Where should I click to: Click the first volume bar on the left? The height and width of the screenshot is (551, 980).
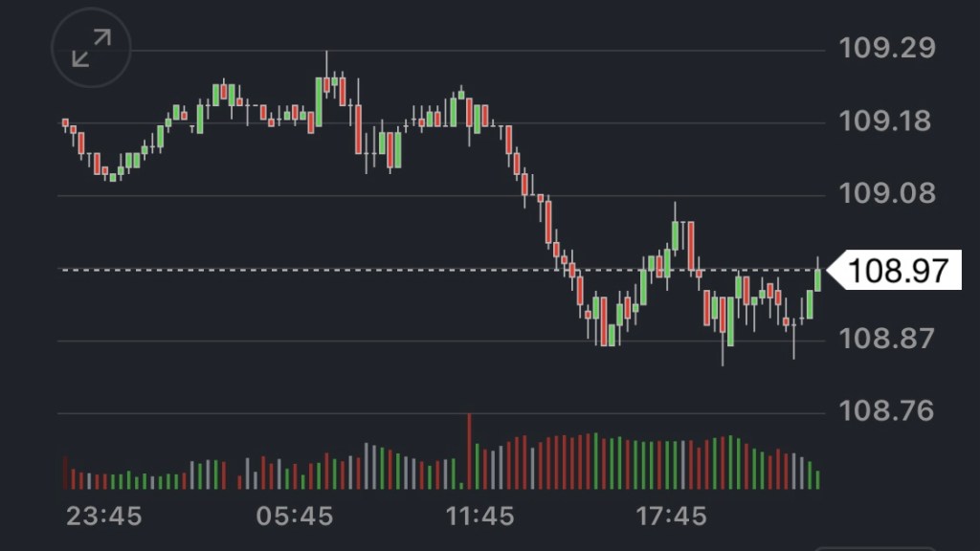click(x=64, y=473)
